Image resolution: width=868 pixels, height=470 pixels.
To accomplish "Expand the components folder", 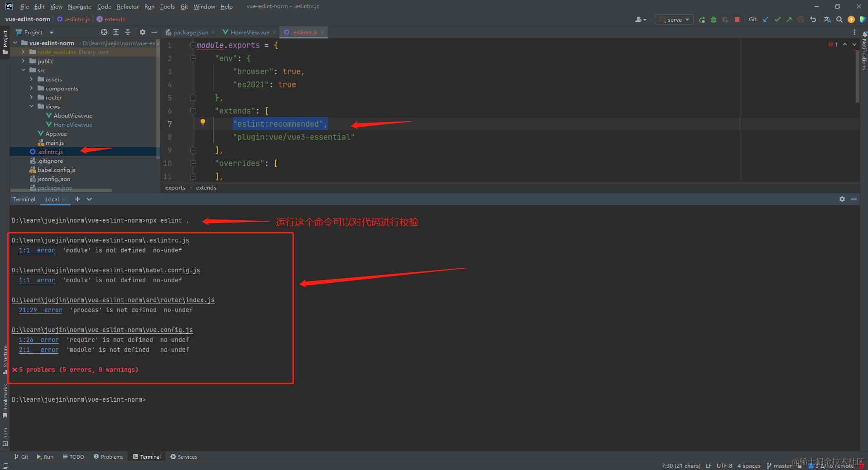I will click(31, 88).
